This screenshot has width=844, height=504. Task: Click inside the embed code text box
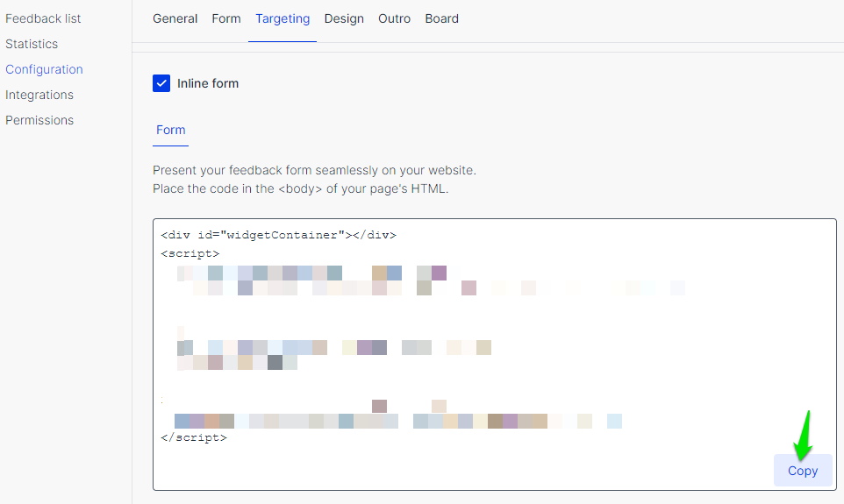[x=494, y=354]
